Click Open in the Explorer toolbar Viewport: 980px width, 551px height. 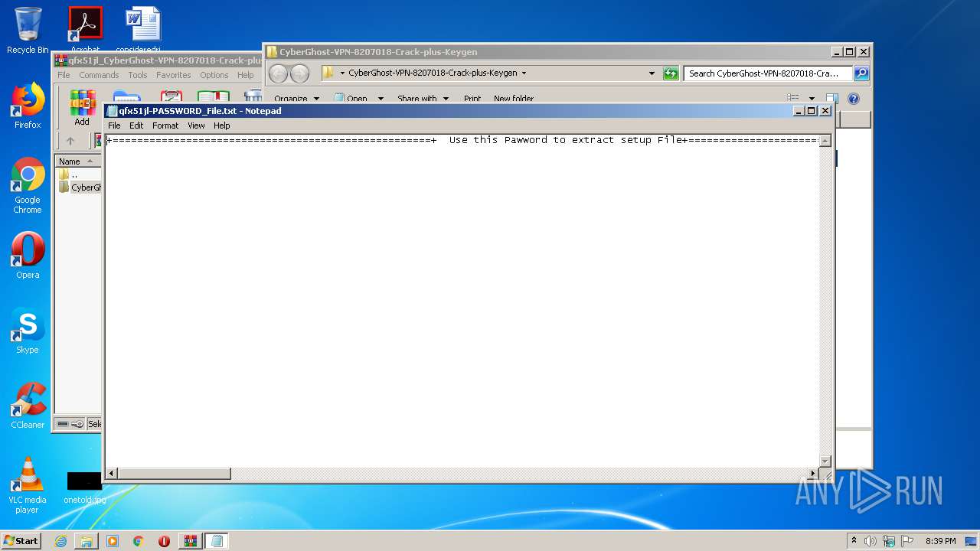[x=350, y=98]
